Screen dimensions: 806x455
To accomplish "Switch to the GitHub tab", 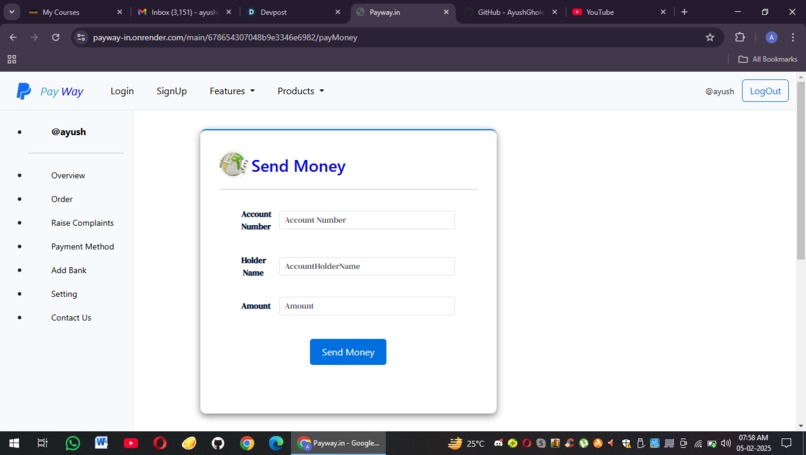I will click(x=511, y=12).
